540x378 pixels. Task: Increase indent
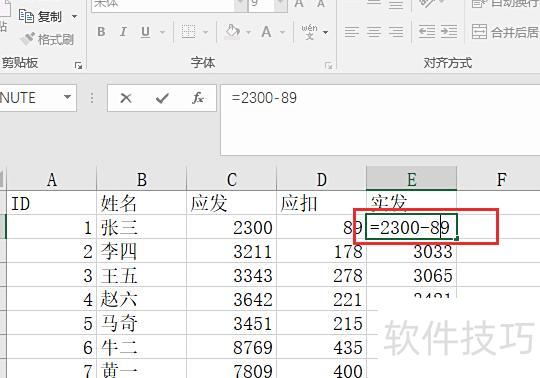point(449,32)
